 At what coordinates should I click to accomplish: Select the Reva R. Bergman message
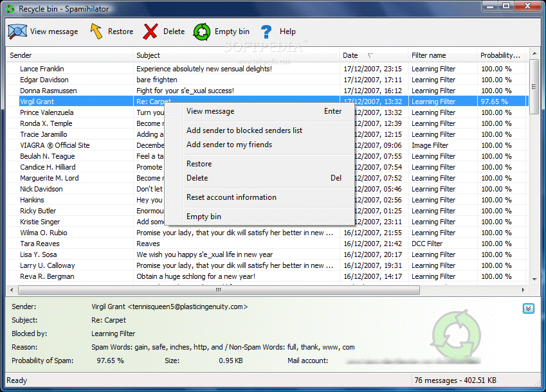coord(47,276)
